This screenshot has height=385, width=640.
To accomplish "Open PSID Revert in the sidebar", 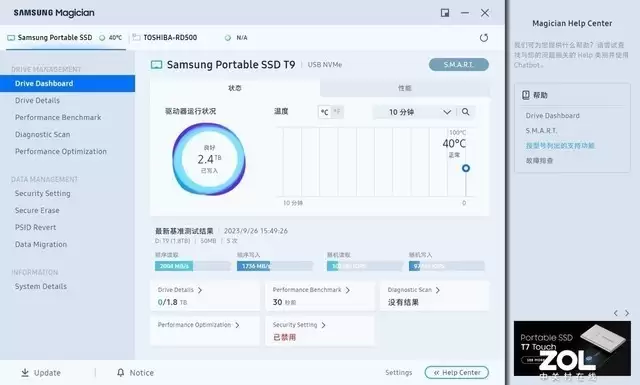I will [x=36, y=227].
